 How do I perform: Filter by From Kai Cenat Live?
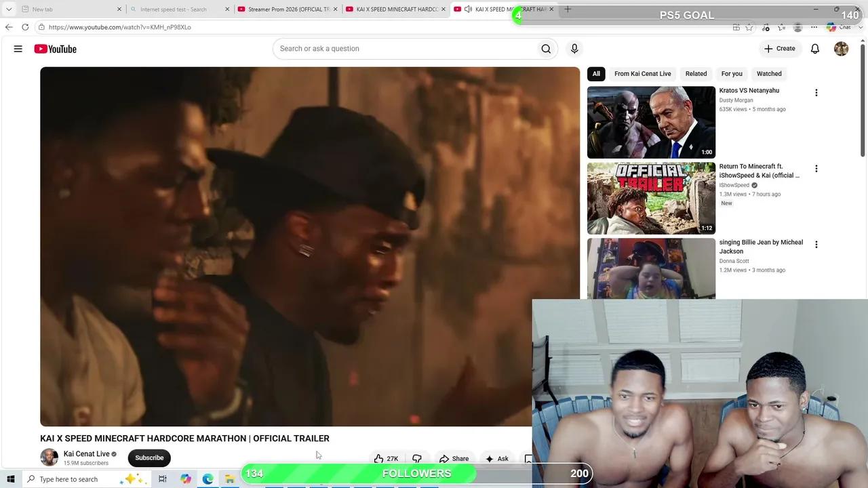point(643,74)
